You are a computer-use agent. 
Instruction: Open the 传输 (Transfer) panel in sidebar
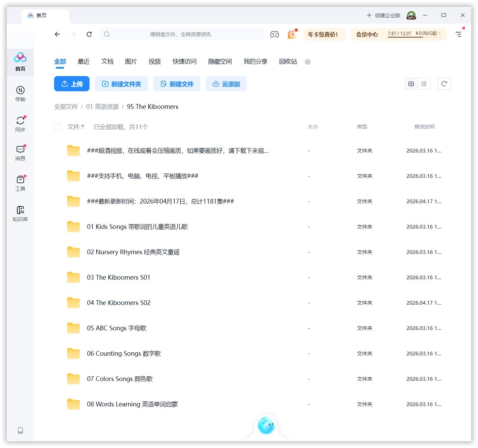point(20,94)
